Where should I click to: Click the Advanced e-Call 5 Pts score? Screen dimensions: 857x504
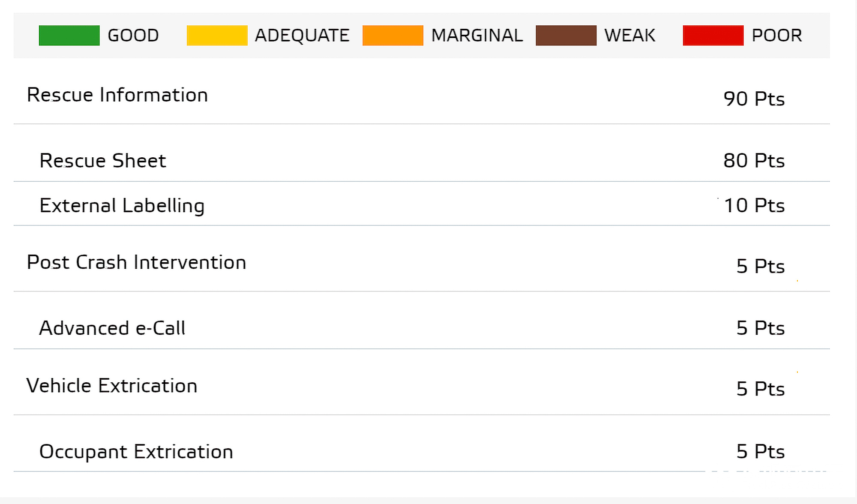(760, 328)
